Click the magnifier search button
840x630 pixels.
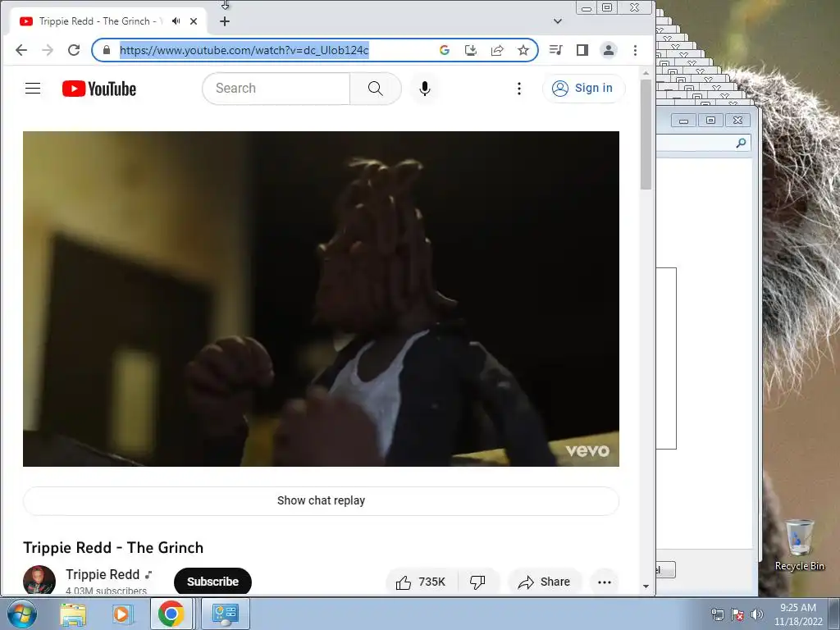376,89
